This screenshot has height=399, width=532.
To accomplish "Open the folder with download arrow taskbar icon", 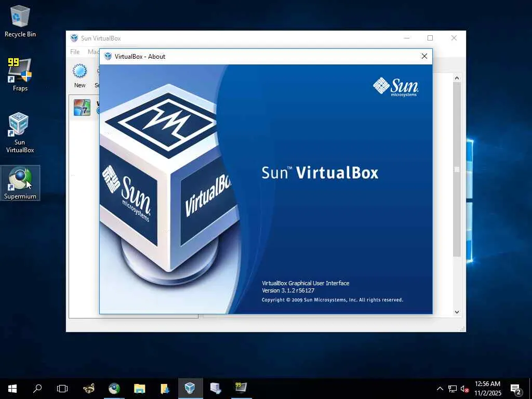I will [x=165, y=389].
